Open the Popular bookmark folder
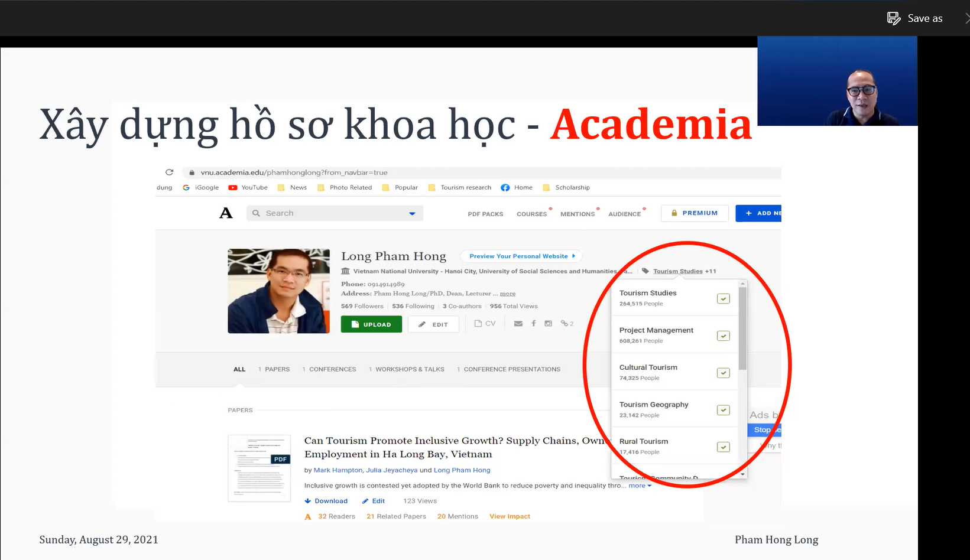Image resolution: width=970 pixels, height=560 pixels. 400,187
